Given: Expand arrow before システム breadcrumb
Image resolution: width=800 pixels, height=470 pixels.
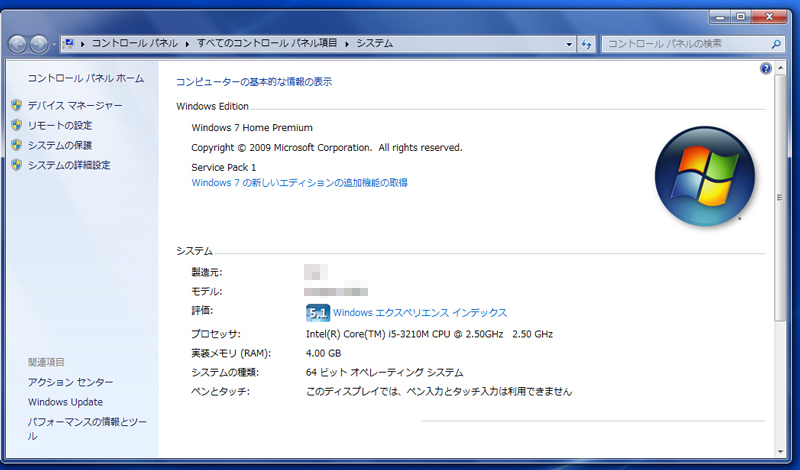Looking at the screenshot, I should 347,44.
